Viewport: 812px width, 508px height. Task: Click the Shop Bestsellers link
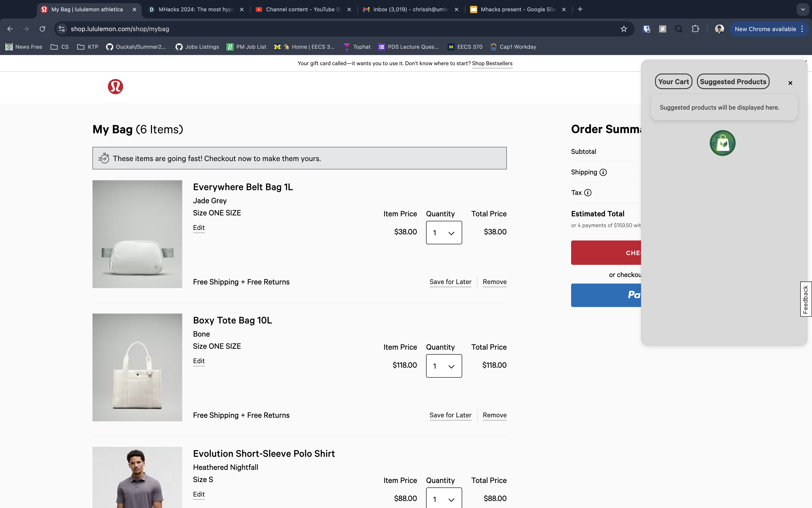pos(492,64)
